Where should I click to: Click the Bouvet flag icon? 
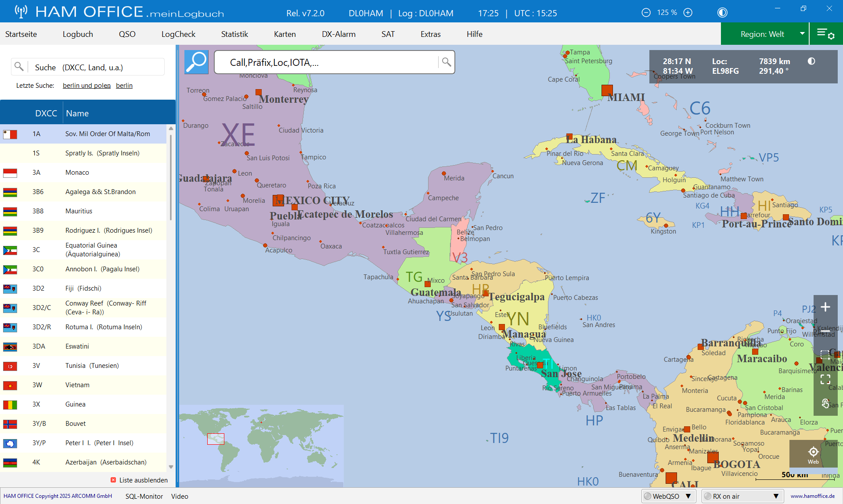pos(10,424)
